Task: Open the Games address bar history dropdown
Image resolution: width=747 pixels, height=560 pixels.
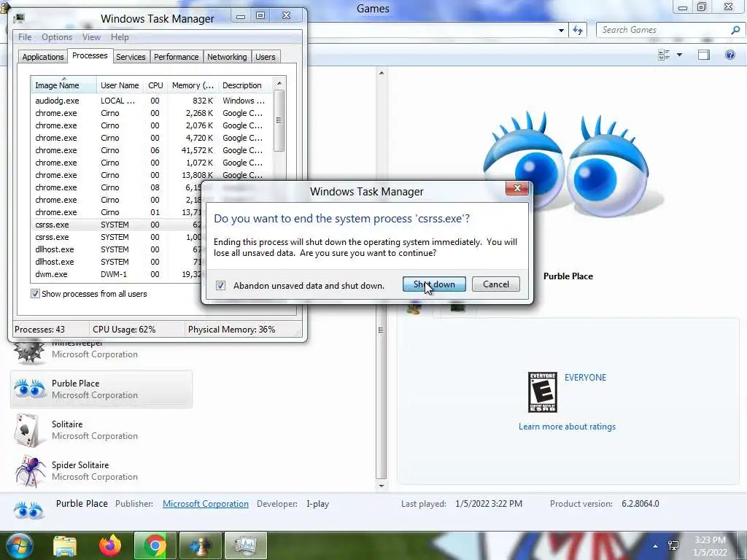Action: pyautogui.click(x=561, y=31)
